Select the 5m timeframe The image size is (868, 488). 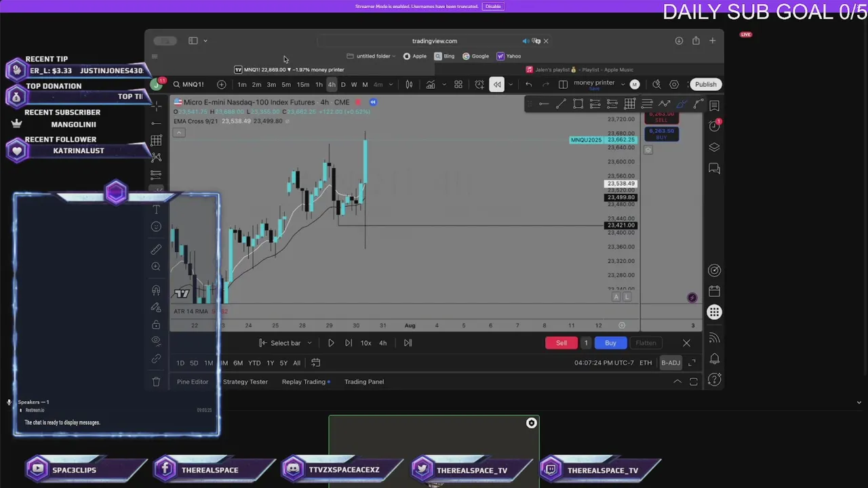(285, 85)
